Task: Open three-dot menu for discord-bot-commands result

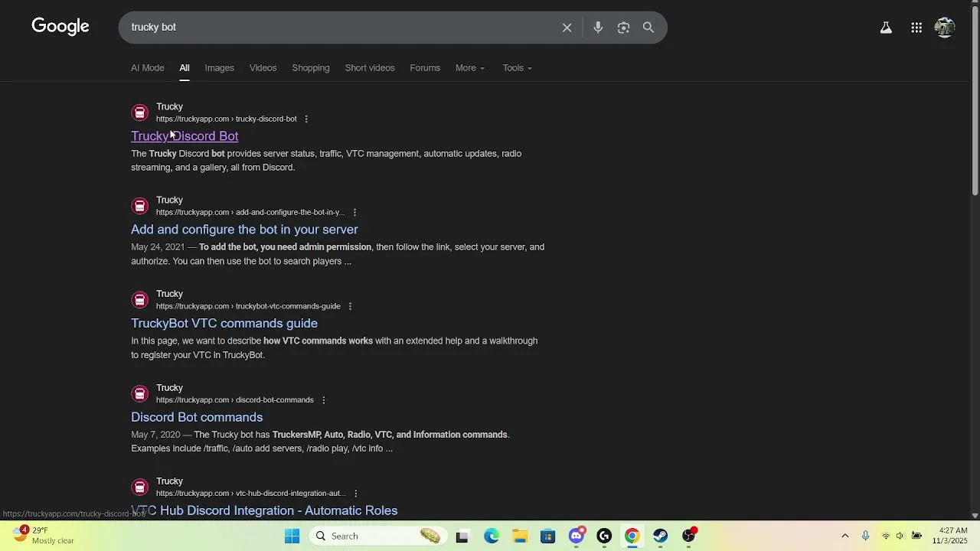Action: pos(323,399)
